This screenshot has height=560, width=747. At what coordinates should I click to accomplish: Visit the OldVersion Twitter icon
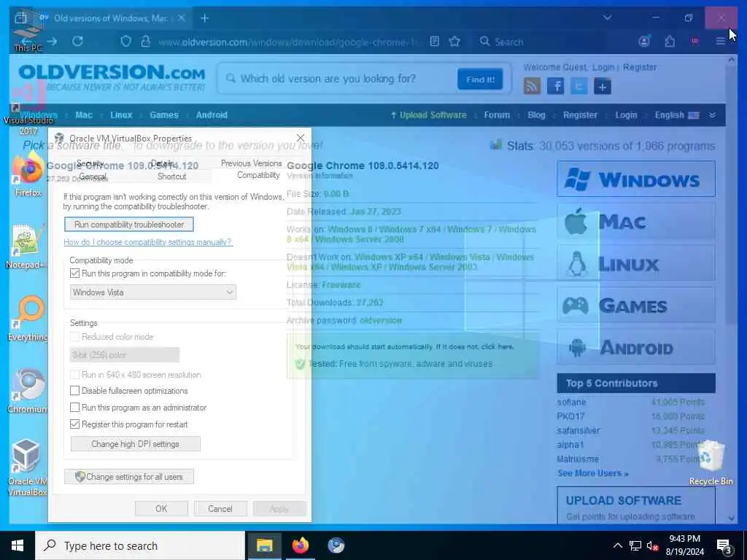[578, 86]
